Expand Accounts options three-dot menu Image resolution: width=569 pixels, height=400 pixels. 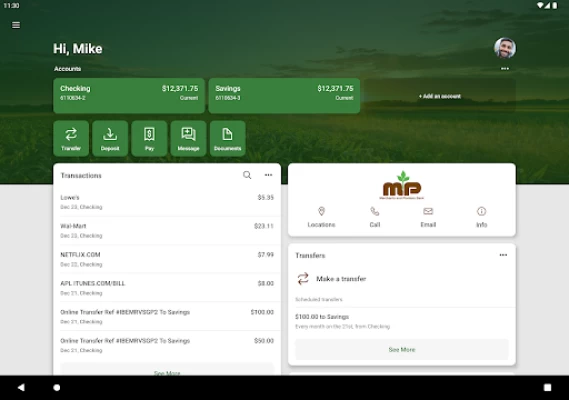pyautogui.click(x=505, y=69)
